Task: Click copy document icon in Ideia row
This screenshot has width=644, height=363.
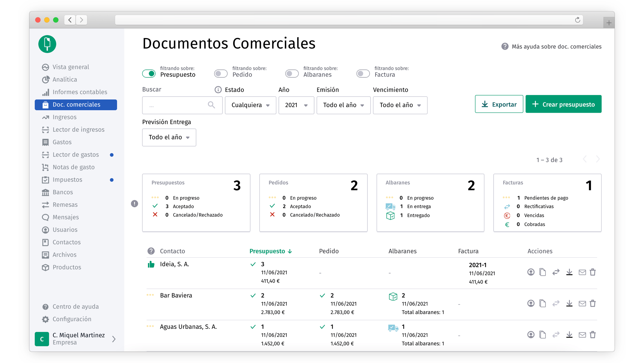Action: [x=543, y=272]
